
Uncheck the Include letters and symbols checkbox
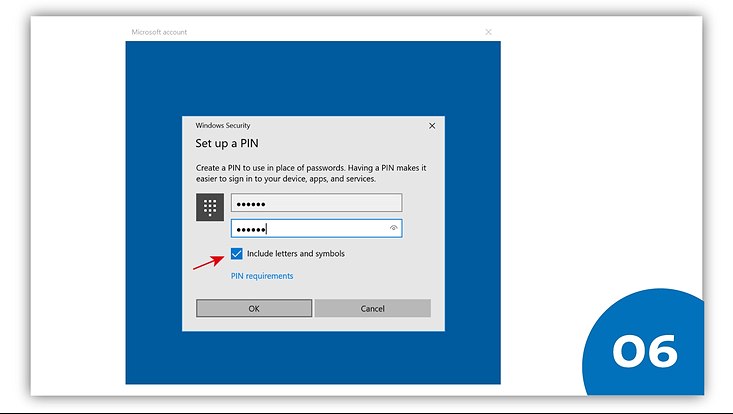coord(237,254)
